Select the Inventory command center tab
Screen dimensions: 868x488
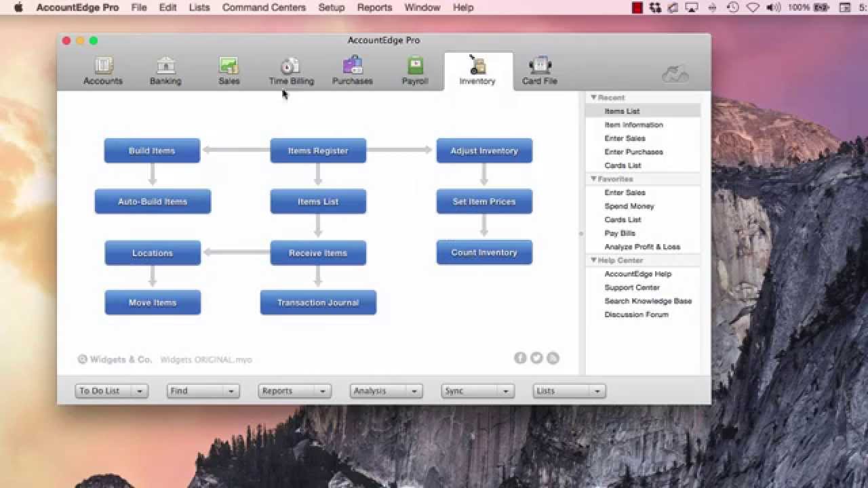tap(477, 71)
